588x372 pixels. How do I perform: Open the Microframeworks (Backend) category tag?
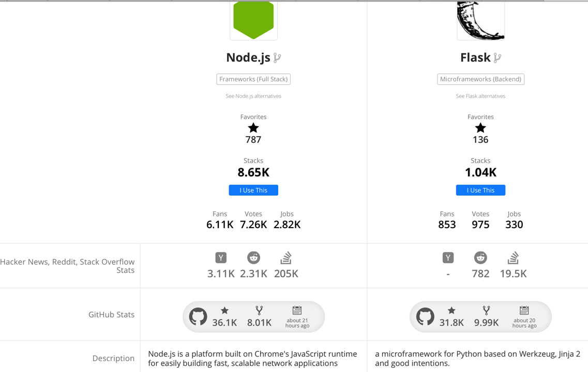(x=480, y=79)
